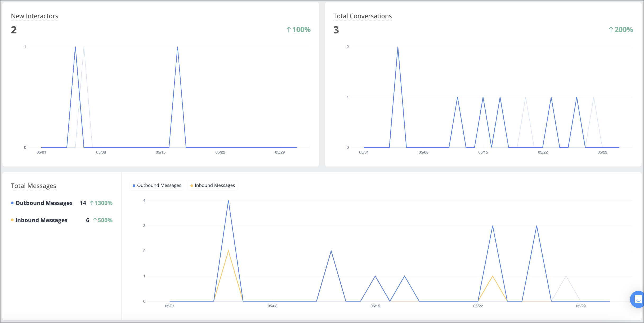644x323 pixels.
Task: Click the New Interactors title
Action: [34, 16]
